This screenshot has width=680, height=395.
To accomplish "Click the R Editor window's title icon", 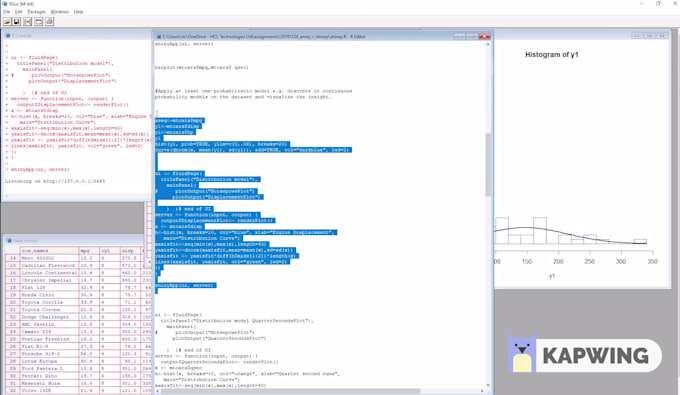I will [x=159, y=37].
